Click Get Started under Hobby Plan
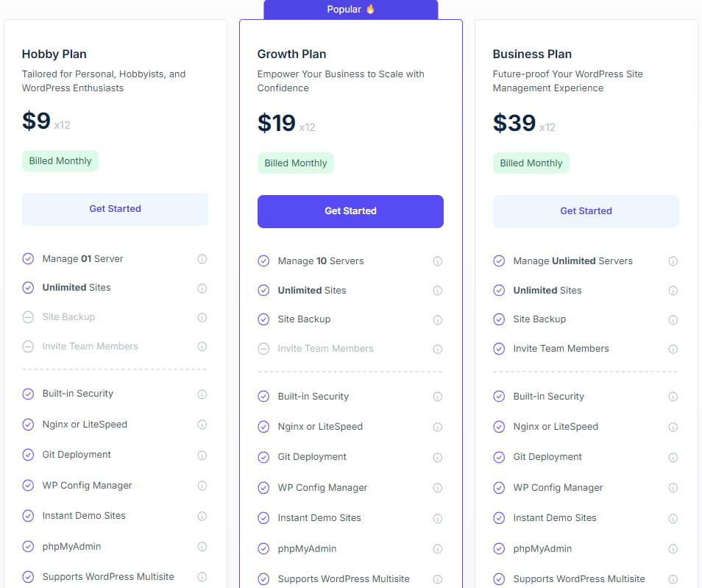 (x=115, y=209)
